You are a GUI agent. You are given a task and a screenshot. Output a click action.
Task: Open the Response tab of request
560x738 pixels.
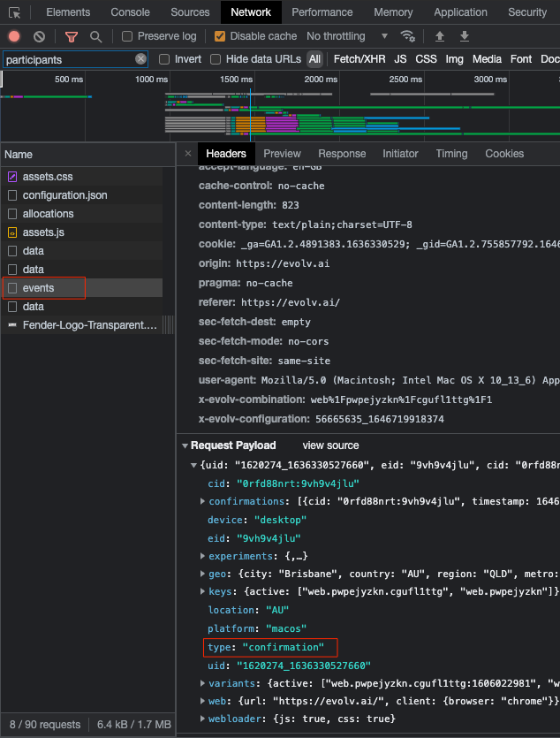point(342,154)
